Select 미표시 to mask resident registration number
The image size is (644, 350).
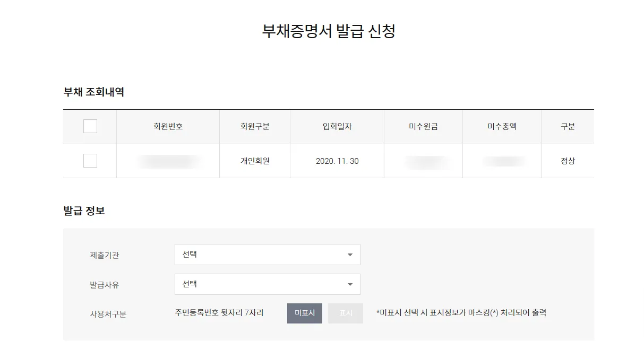pos(304,313)
